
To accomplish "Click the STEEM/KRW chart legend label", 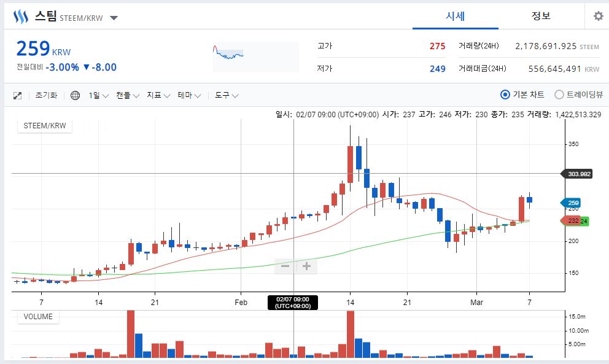I will pyautogui.click(x=45, y=126).
